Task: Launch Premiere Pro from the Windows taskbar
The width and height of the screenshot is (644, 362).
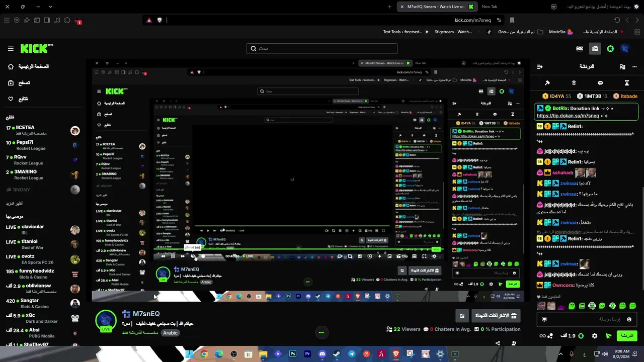Action: [307, 354]
